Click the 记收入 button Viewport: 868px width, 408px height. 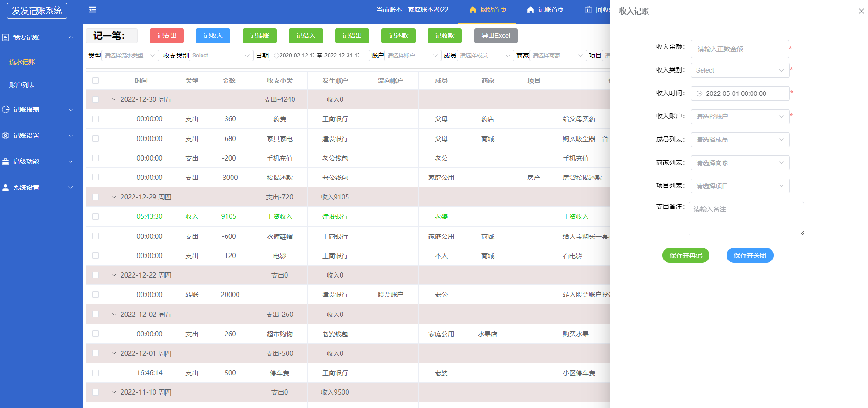click(x=213, y=36)
